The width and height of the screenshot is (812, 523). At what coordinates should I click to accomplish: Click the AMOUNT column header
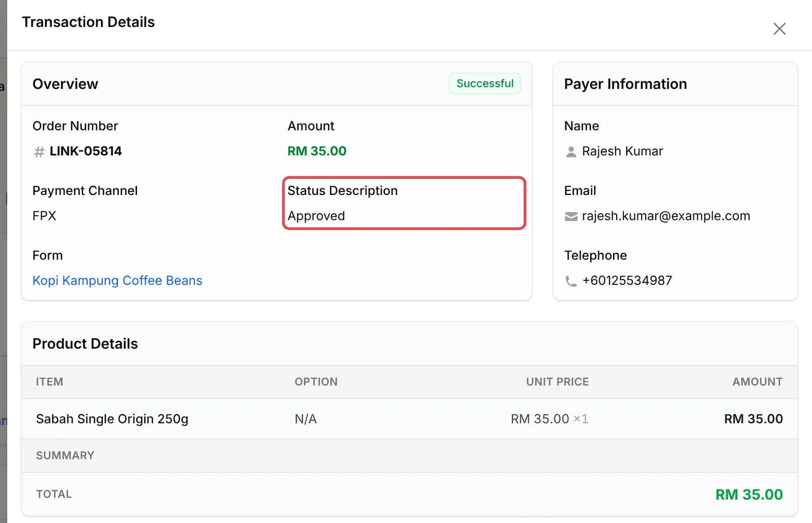(757, 382)
